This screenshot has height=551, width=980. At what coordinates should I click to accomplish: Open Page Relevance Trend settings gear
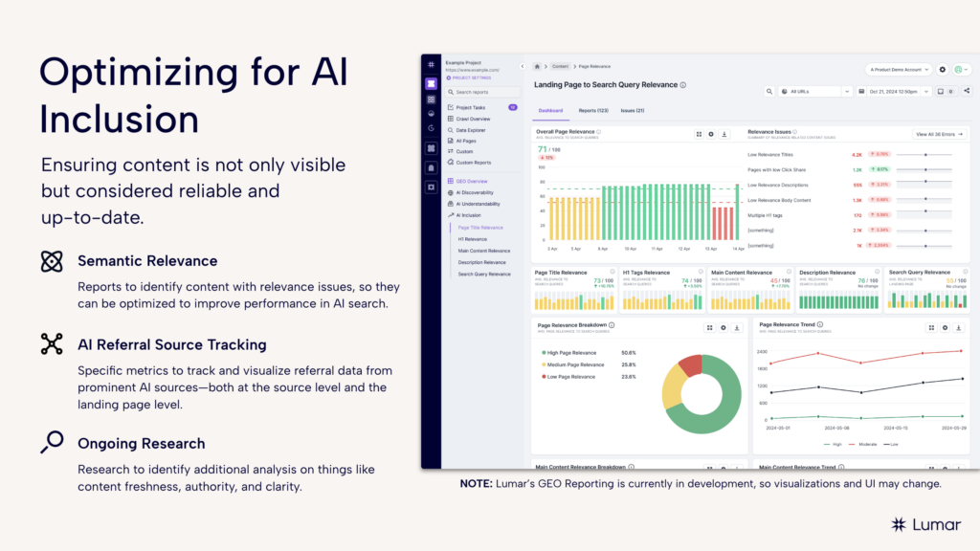[x=945, y=328]
